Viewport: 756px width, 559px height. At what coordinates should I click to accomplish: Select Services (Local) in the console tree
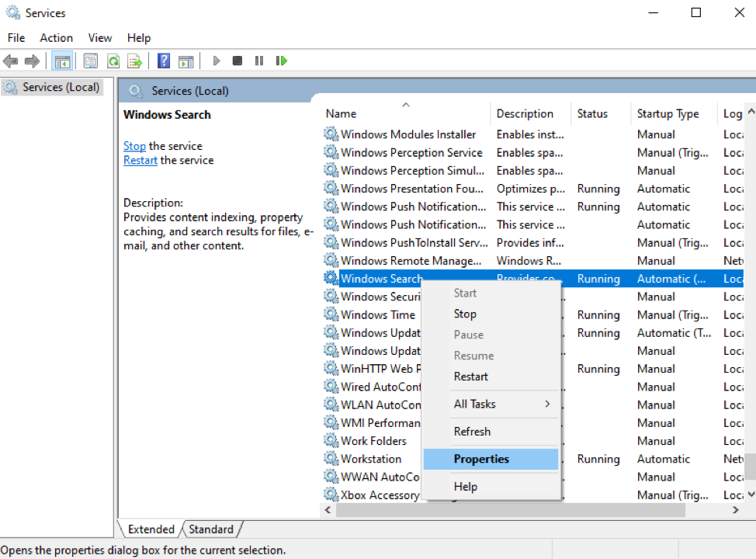[52, 87]
